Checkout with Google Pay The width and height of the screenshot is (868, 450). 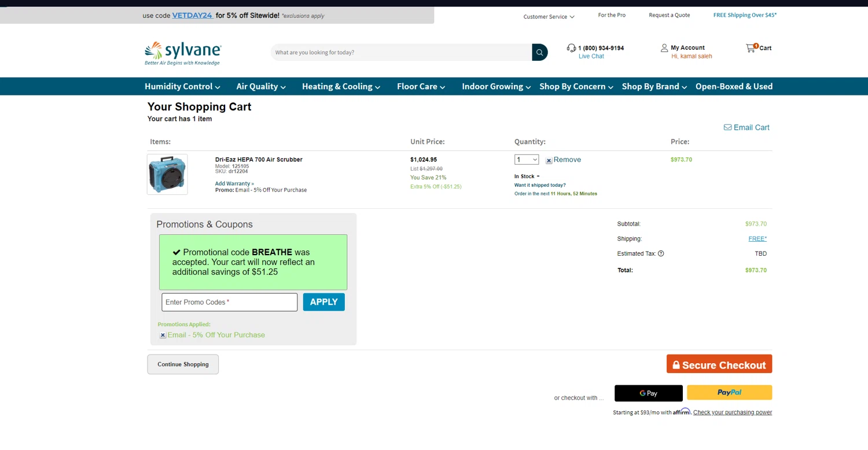coord(648,393)
